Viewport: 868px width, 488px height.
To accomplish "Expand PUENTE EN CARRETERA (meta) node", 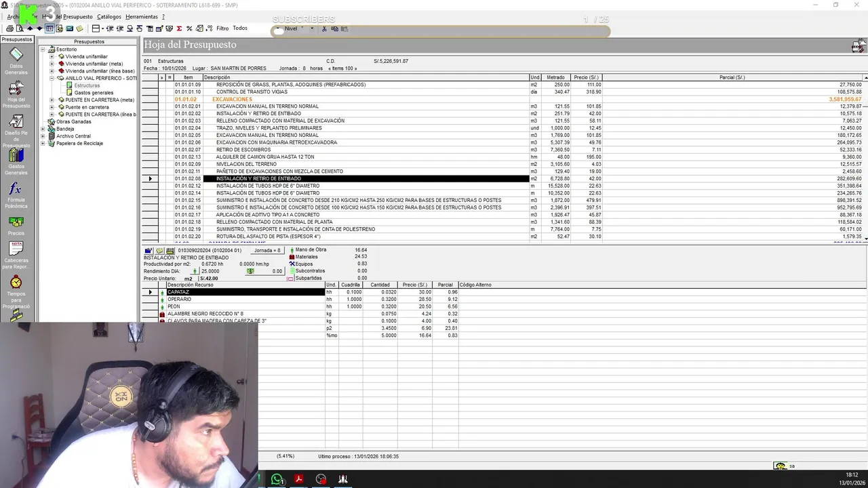I will (x=52, y=100).
